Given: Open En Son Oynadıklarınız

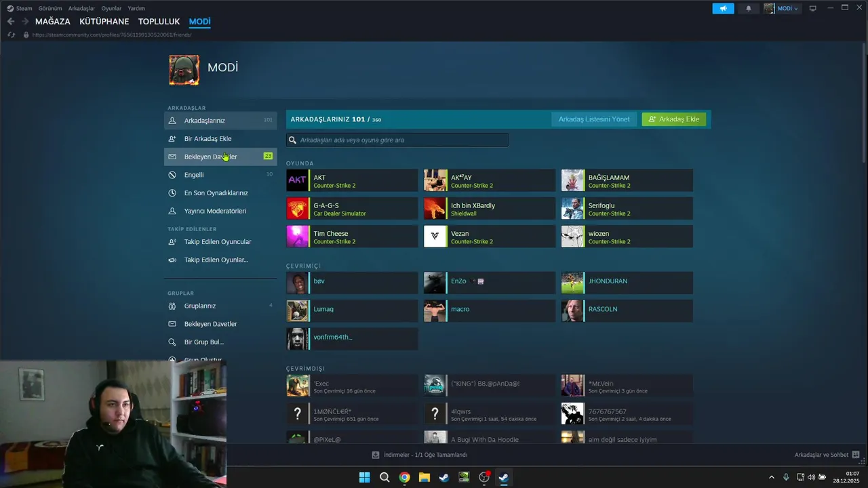Looking at the screenshot, I should 220,192.
